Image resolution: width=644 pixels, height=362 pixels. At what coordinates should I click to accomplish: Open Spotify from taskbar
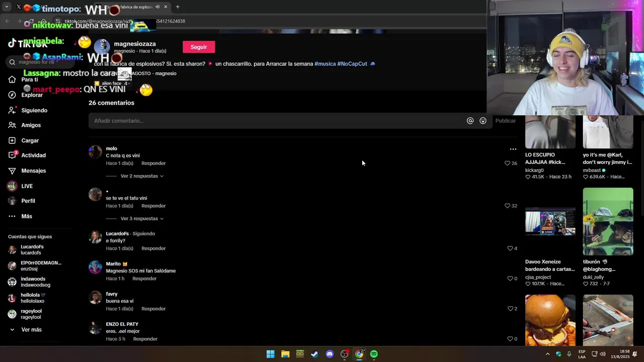pos(374,354)
